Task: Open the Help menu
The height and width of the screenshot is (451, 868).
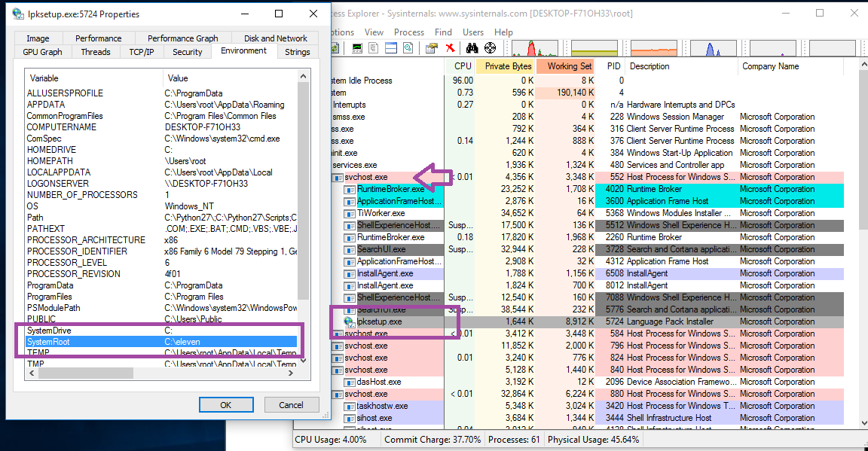Action: point(503,32)
